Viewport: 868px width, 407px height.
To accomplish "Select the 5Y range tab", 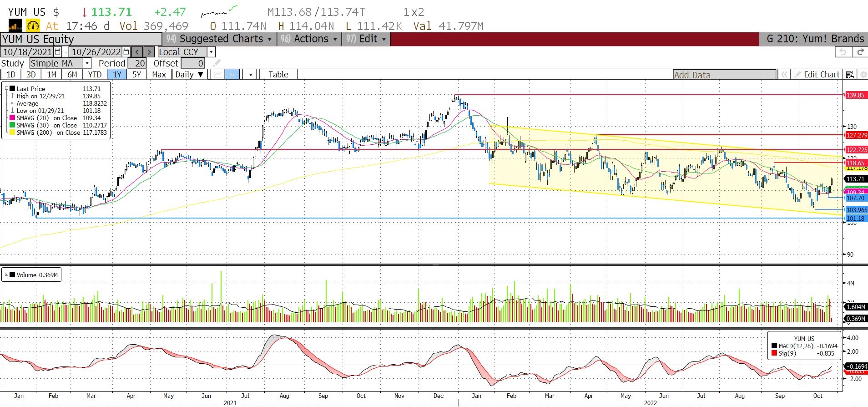I will pyautogui.click(x=136, y=74).
